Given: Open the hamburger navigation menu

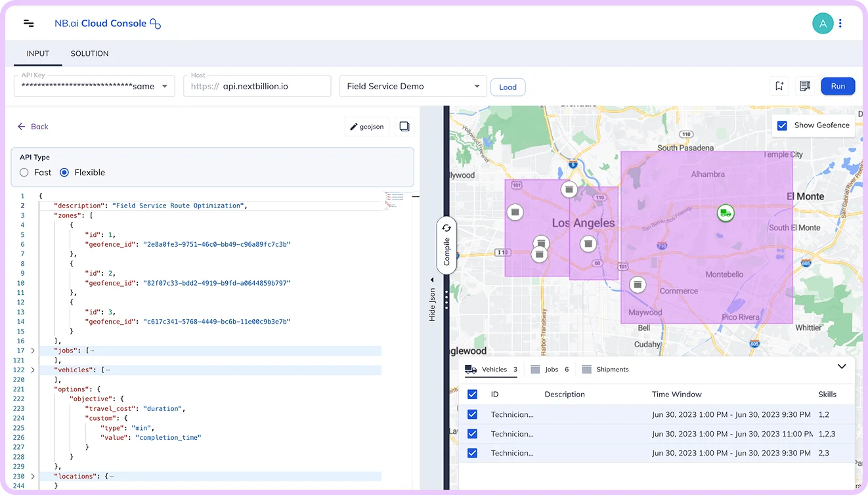Looking at the screenshot, I should click(29, 23).
